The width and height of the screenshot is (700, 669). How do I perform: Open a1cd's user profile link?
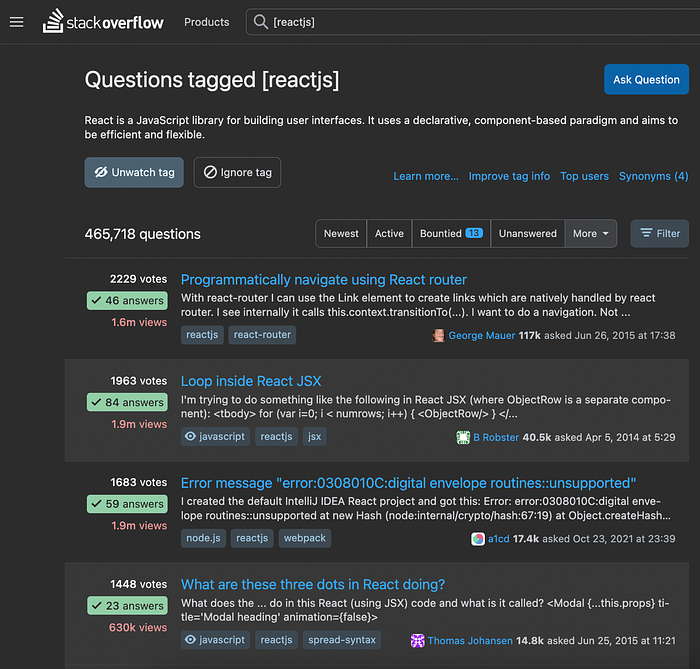(498, 539)
